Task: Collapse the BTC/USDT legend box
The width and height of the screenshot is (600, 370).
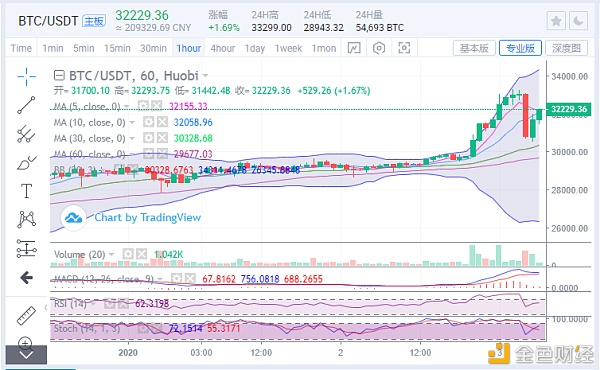Action: click(59, 75)
